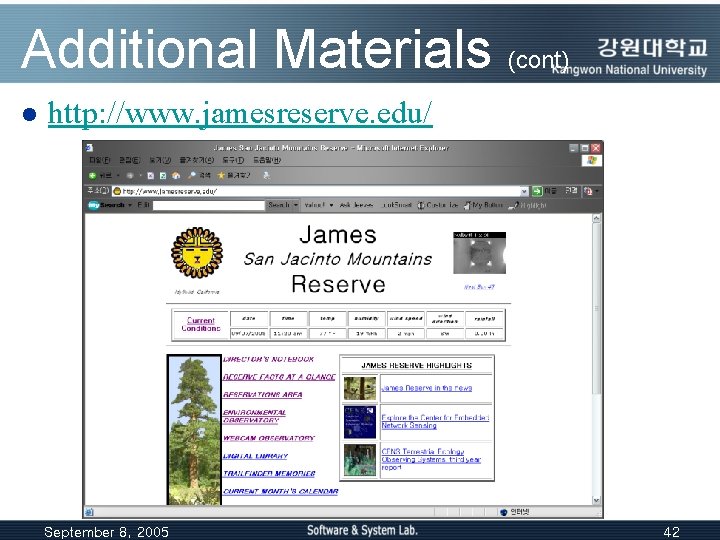Image resolution: width=720 pixels, height=540 pixels.
Task: Click the Stop loading icon in toolbar
Action: coord(150,175)
